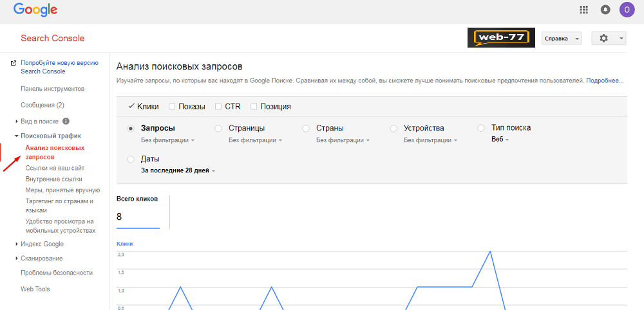Open the Веб search type dropdown
The height and width of the screenshot is (310, 644).
point(500,140)
